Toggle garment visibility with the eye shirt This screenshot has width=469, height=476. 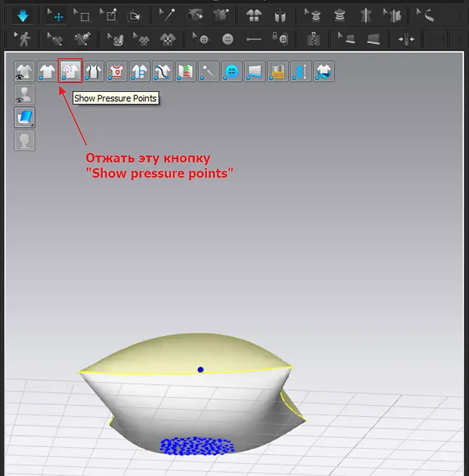[x=24, y=71]
